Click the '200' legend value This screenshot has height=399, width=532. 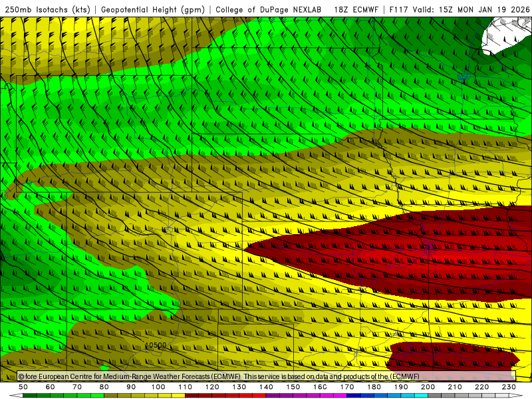pos(428,387)
